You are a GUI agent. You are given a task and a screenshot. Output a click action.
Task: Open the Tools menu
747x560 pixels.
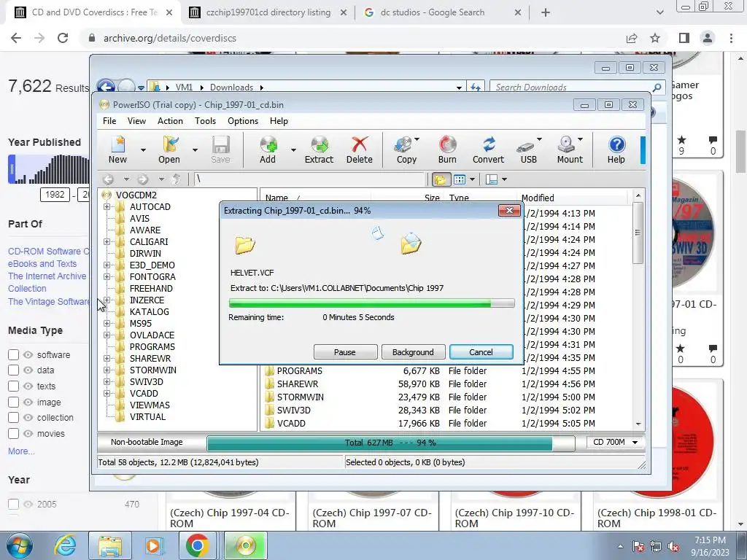click(x=205, y=121)
